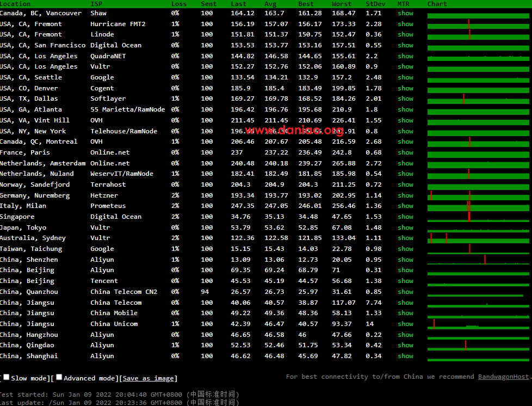Click the "Cogent" ISP name
Image resolution: width=532 pixels, height=406 pixels.
[102, 88]
